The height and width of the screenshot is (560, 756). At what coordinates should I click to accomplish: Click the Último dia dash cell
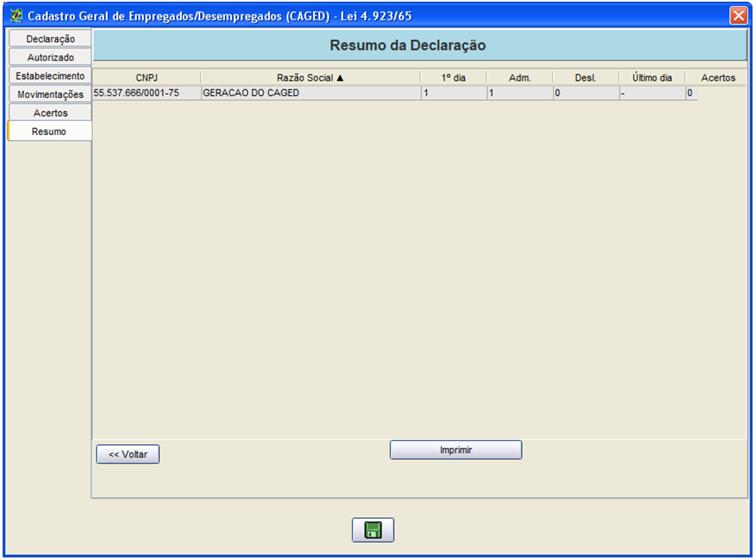point(652,93)
